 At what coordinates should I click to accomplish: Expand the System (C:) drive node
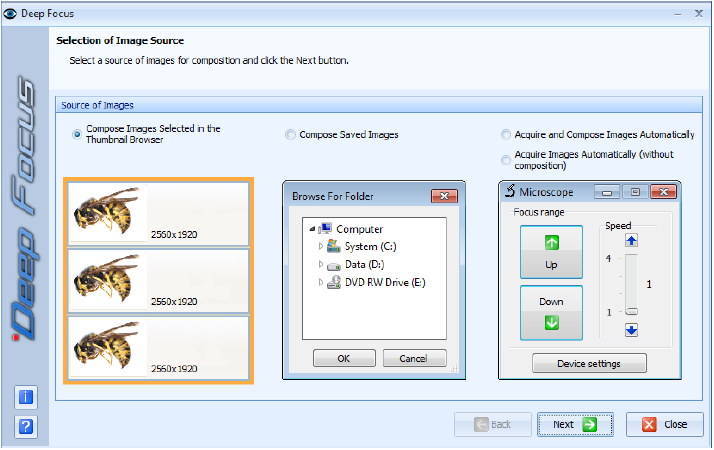(321, 247)
